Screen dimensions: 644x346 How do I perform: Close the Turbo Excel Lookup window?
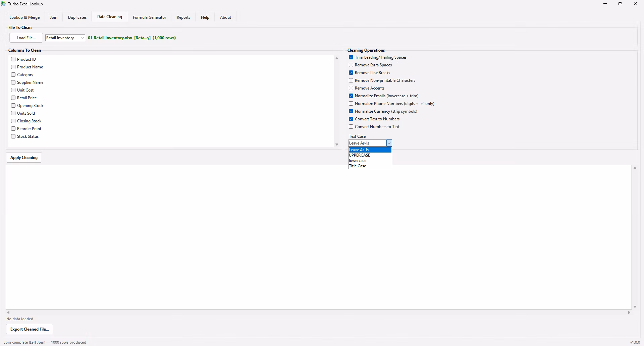click(x=636, y=4)
